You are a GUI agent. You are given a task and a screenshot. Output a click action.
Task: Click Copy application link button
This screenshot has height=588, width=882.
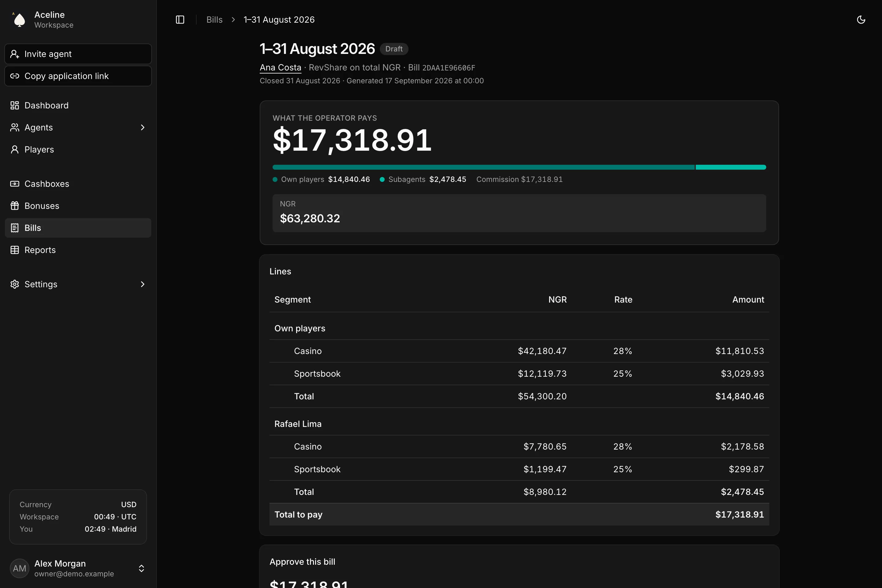click(78, 76)
